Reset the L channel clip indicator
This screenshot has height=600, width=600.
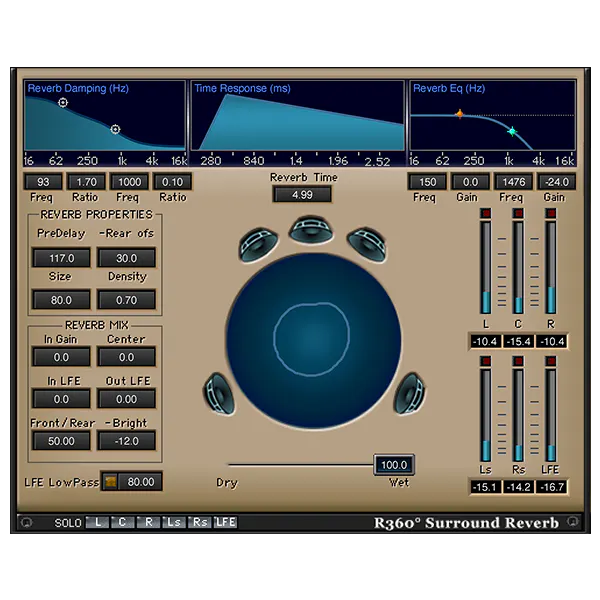[486, 213]
